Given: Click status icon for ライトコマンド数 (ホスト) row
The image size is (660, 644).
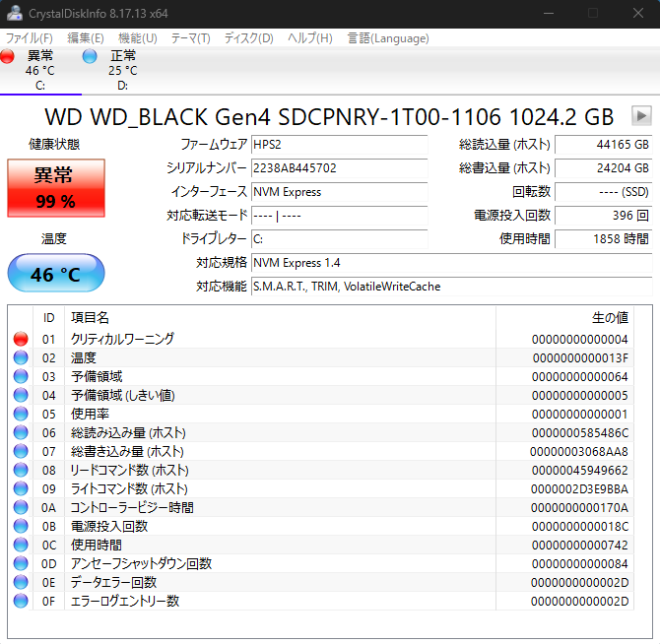Looking at the screenshot, I should click(x=21, y=488).
